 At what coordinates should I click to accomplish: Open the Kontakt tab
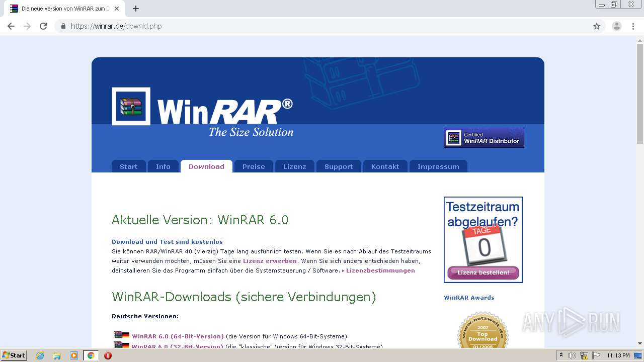point(385,166)
